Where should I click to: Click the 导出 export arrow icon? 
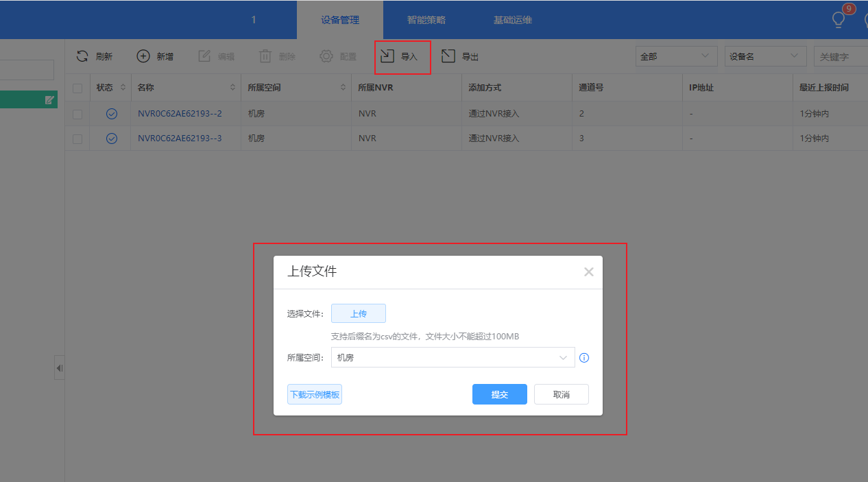448,56
